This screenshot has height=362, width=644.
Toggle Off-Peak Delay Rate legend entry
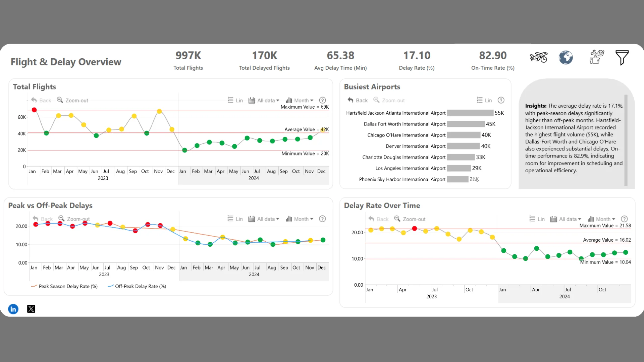click(137, 286)
